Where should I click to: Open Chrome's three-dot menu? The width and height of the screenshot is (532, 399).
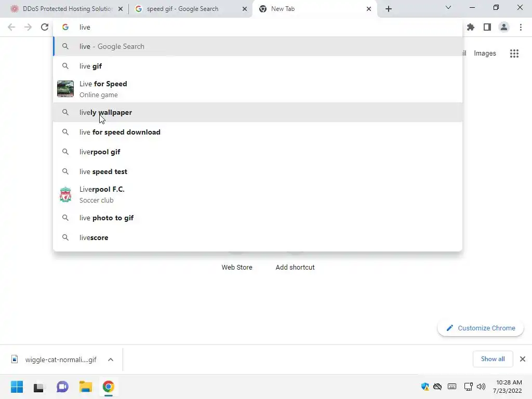tap(521, 27)
